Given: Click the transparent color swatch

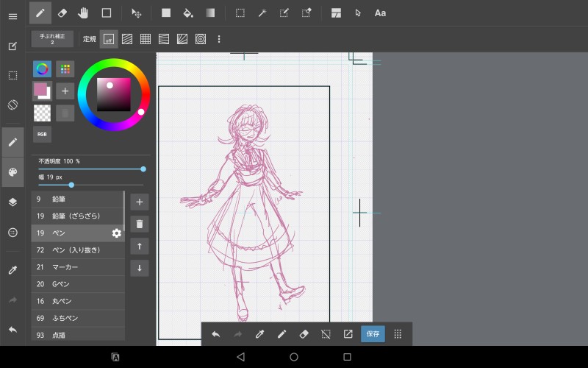Looking at the screenshot, I should click(x=42, y=113).
